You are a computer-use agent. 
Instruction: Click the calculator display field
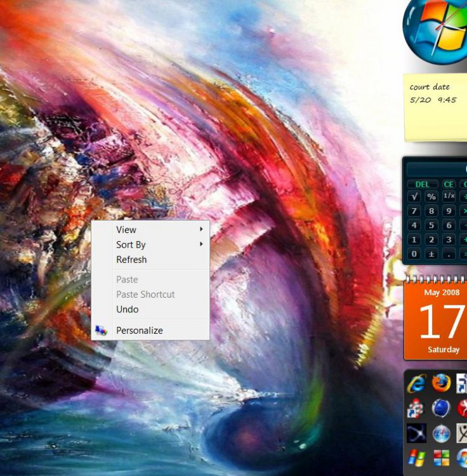437,169
